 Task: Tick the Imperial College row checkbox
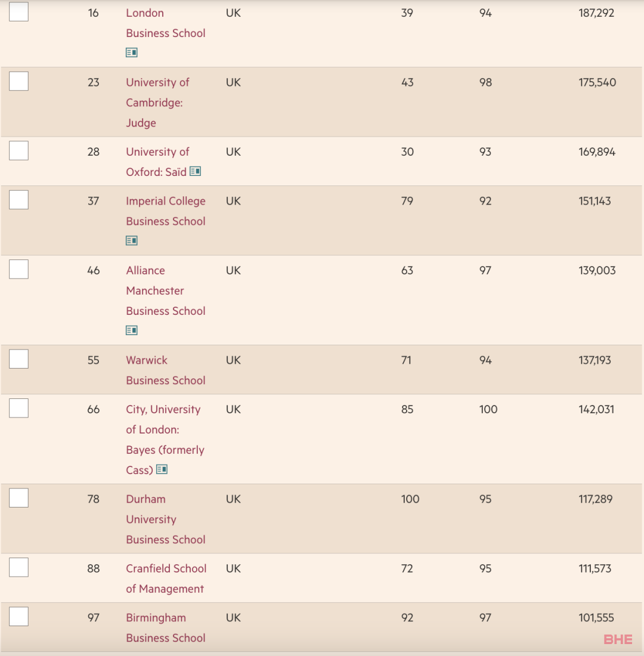coord(19,200)
